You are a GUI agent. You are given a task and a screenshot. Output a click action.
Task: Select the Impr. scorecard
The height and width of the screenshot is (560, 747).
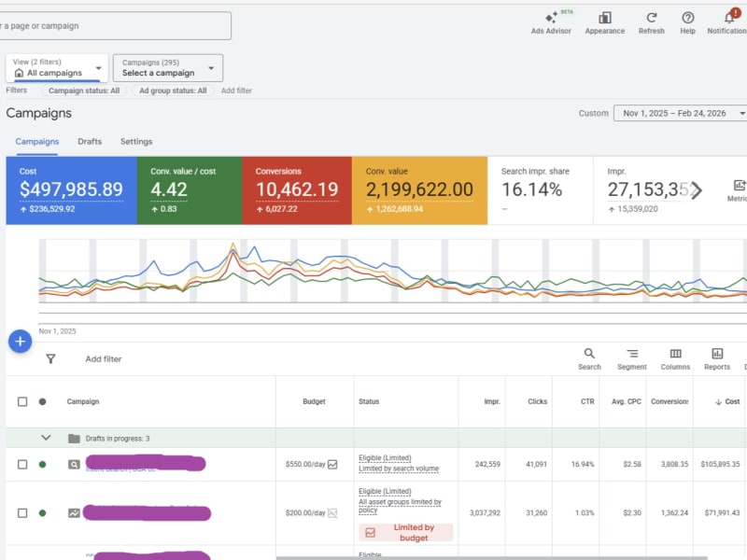648,190
